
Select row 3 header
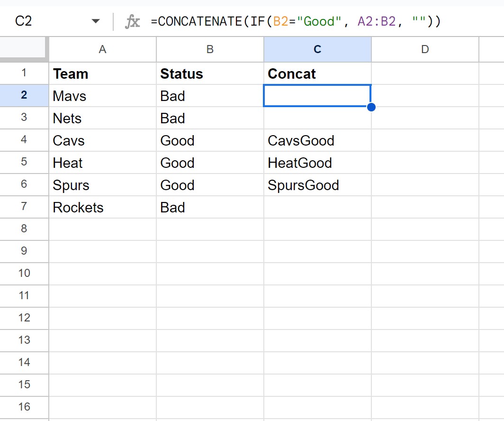(x=24, y=118)
